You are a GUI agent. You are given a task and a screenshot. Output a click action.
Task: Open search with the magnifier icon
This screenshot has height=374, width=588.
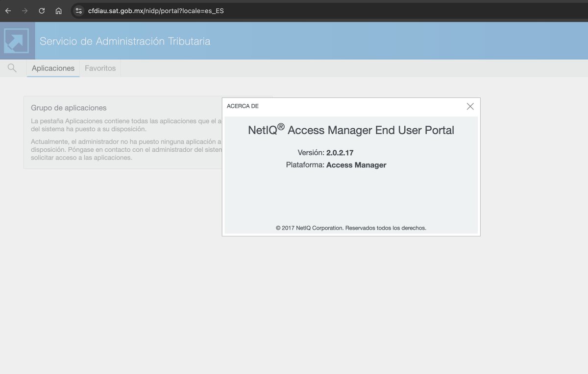(x=12, y=68)
